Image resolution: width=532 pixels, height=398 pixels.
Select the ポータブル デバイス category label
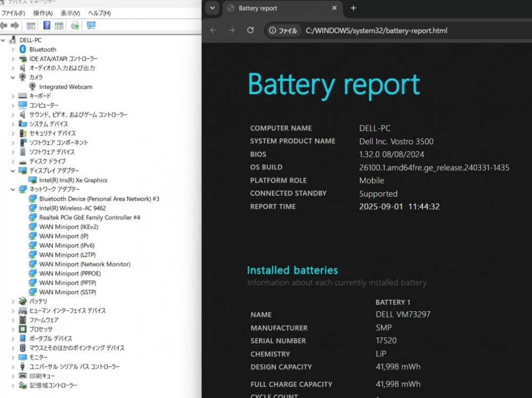click(51, 338)
